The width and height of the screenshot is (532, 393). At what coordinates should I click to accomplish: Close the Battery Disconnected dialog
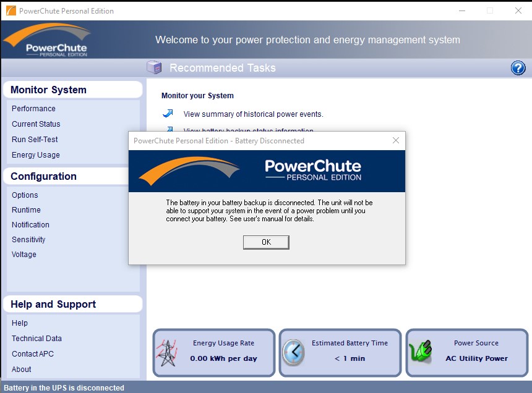coord(396,141)
